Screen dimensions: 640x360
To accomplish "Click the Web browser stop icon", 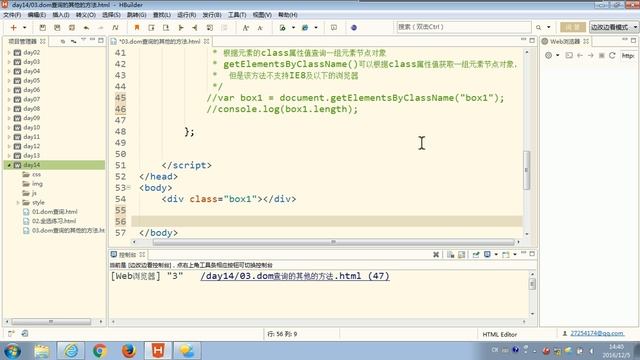I will point(601,55).
